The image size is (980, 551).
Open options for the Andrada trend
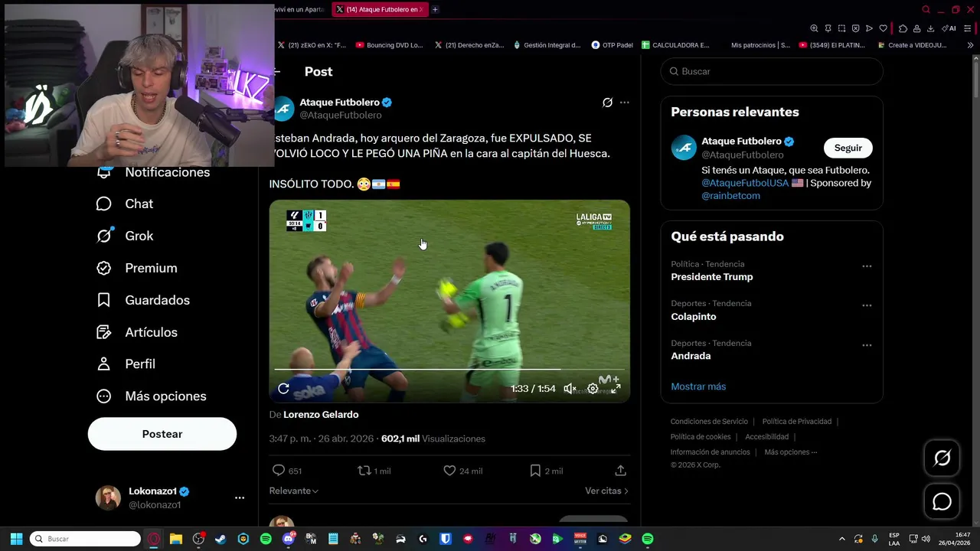867,345
